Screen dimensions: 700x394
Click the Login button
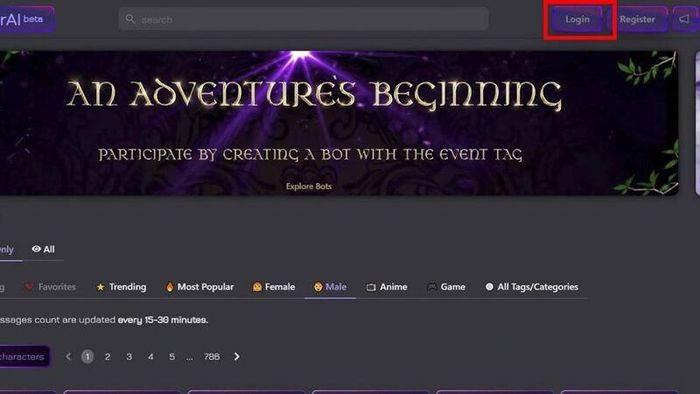pyautogui.click(x=577, y=19)
